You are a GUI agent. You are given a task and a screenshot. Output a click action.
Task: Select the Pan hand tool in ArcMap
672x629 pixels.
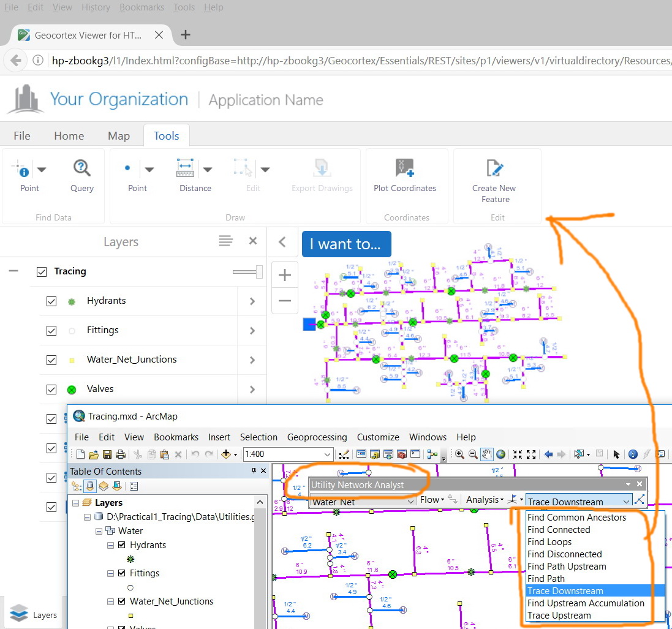(x=486, y=454)
